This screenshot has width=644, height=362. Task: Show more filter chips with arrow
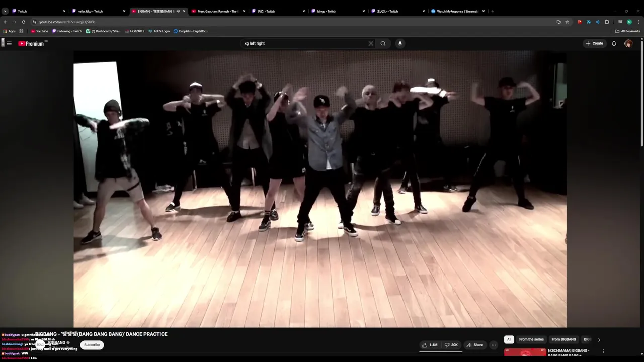pyautogui.click(x=599, y=340)
